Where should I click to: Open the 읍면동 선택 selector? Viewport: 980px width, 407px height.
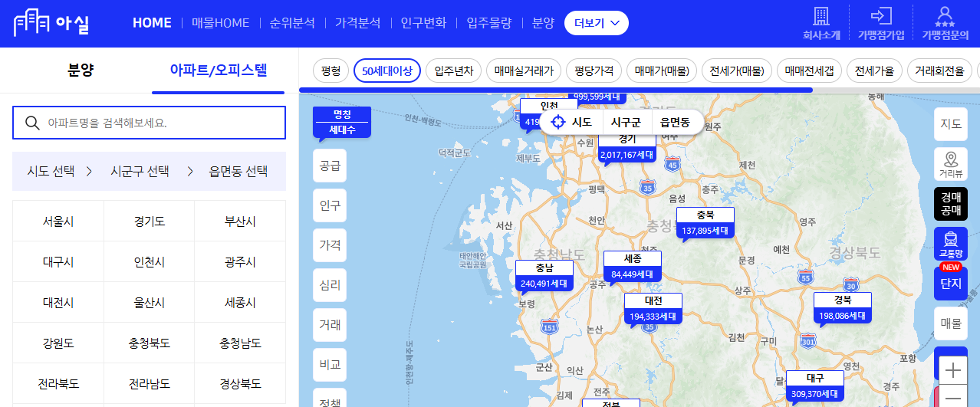pyautogui.click(x=238, y=171)
